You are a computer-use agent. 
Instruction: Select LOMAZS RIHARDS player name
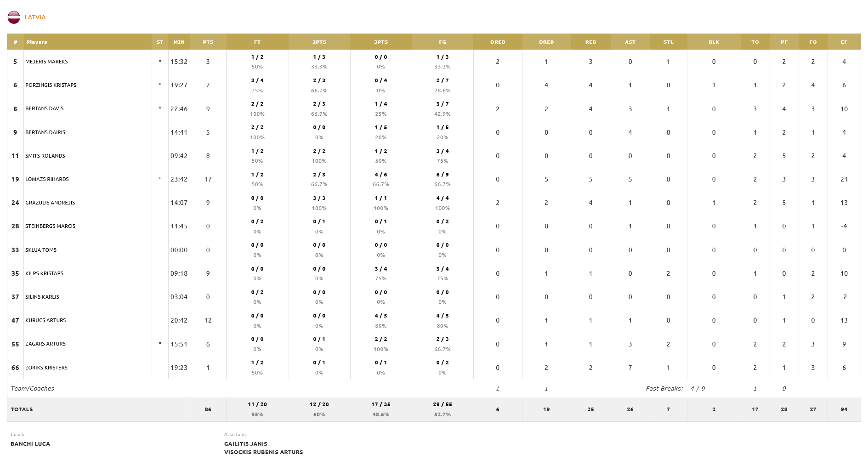point(47,179)
